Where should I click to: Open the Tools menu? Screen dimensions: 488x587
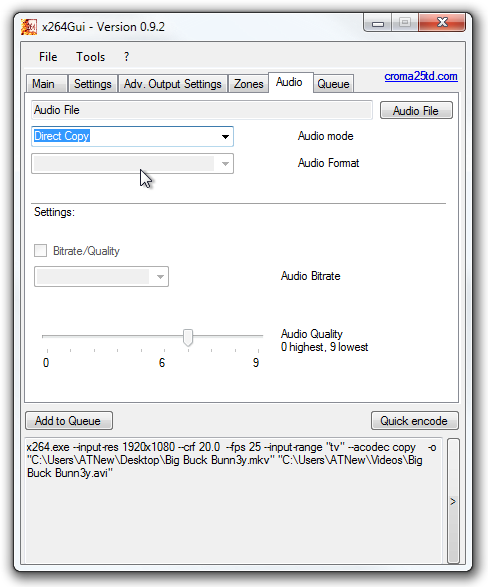pyautogui.click(x=91, y=57)
